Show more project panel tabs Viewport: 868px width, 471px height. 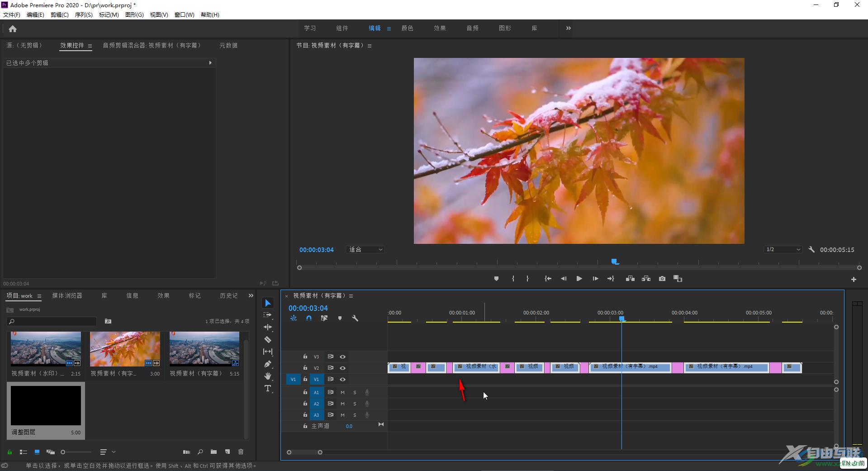(x=251, y=295)
